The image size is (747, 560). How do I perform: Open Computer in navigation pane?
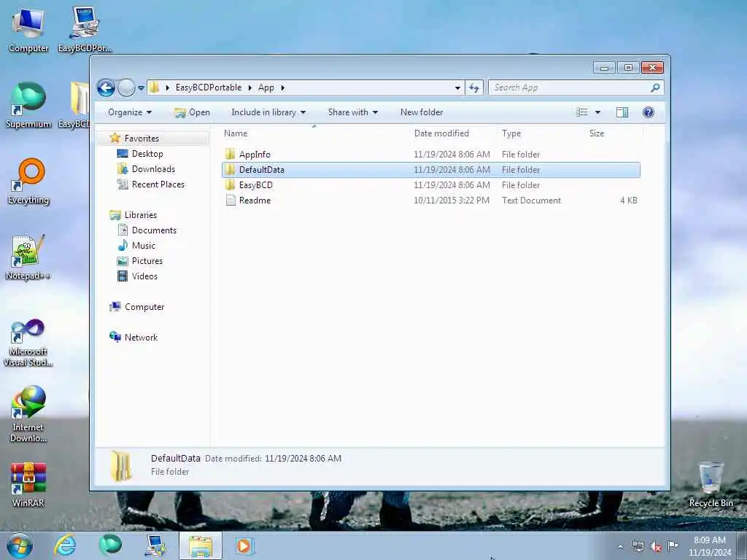click(144, 307)
